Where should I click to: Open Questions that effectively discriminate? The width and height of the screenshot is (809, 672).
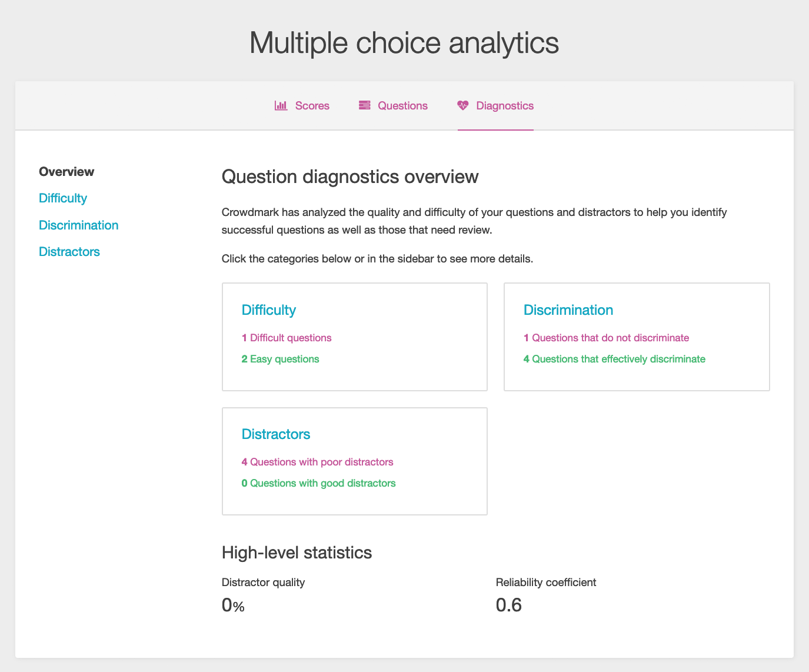[x=614, y=359]
